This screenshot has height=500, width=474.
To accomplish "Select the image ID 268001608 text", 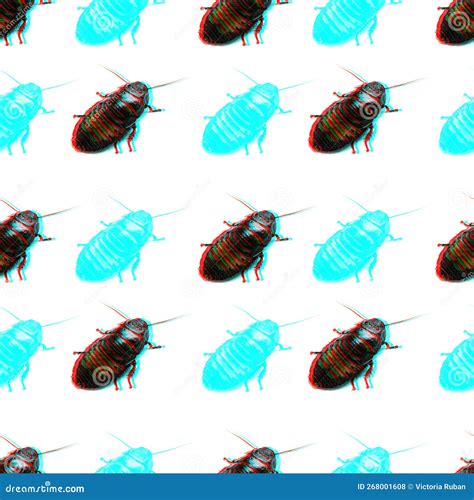I will click(381, 487).
